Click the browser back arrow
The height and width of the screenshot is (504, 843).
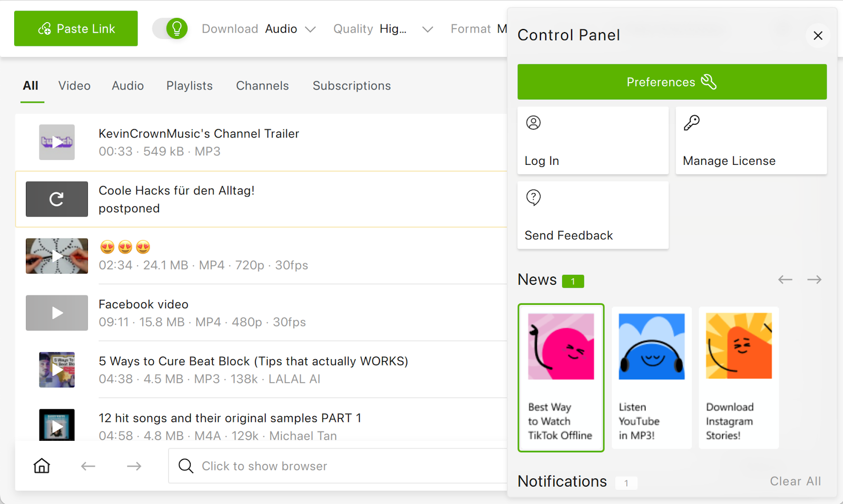(x=88, y=466)
